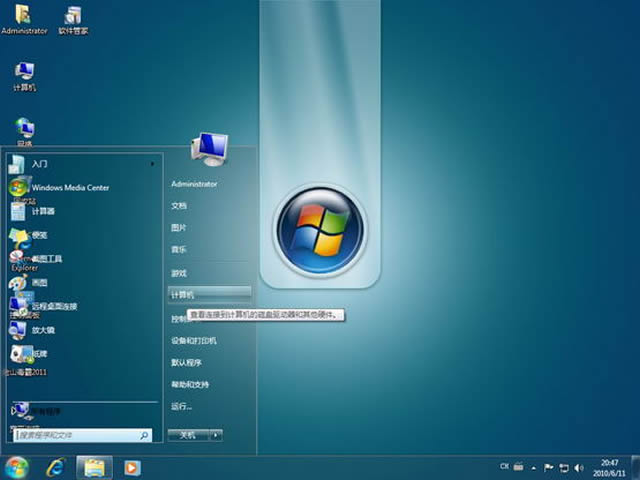Viewport: 640px width, 480px height.
Task: Launch 截图工具 snipping tool
Action: 84,259
